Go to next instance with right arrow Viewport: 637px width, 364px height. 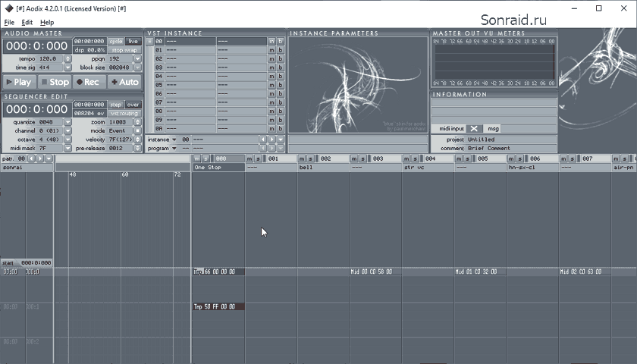pos(271,140)
